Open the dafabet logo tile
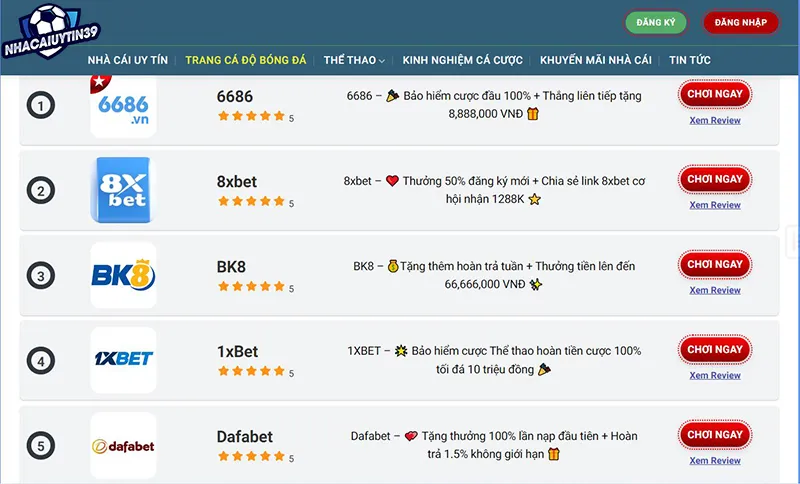 coord(123,445)
